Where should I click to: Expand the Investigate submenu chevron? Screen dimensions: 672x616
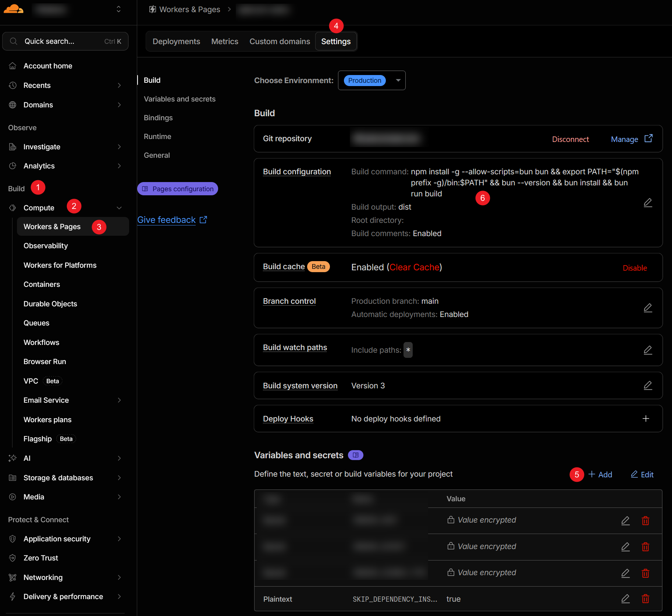click(119, 147)
